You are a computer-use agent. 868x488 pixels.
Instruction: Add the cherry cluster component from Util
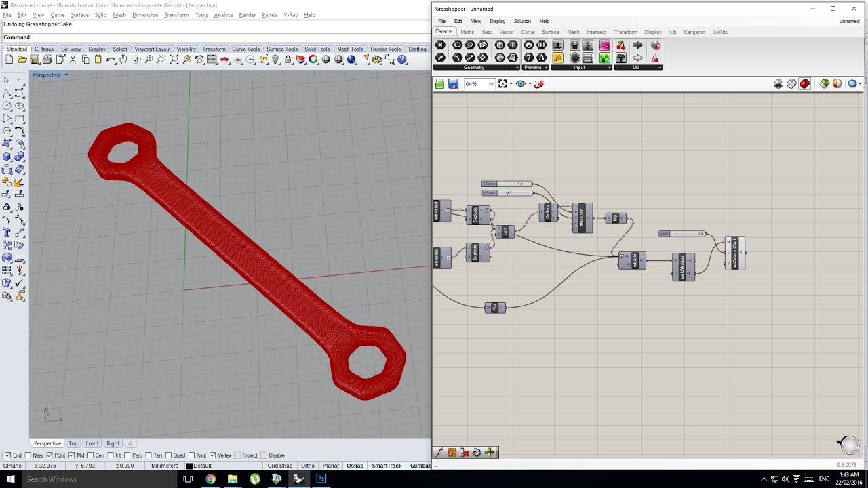(x=620, y=45)
